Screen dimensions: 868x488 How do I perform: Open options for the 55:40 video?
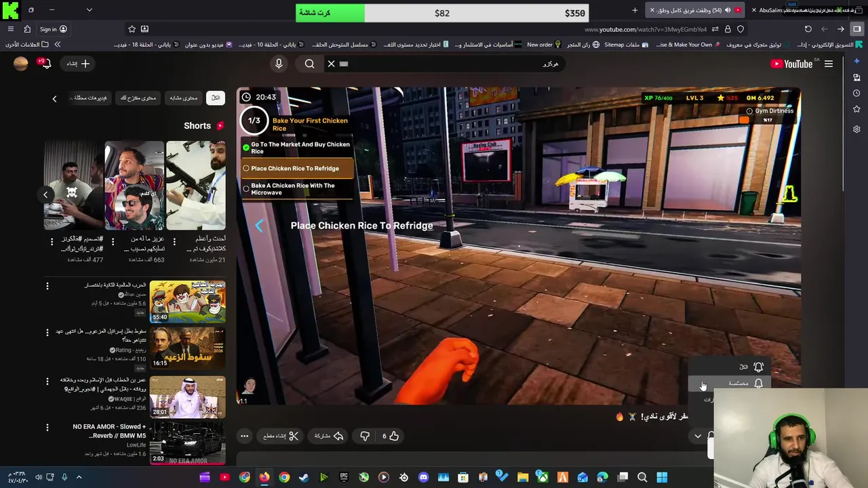point(47,286)
